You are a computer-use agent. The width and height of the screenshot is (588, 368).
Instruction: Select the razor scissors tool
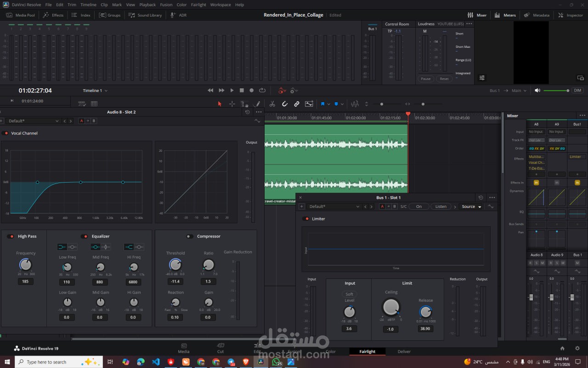272,104
